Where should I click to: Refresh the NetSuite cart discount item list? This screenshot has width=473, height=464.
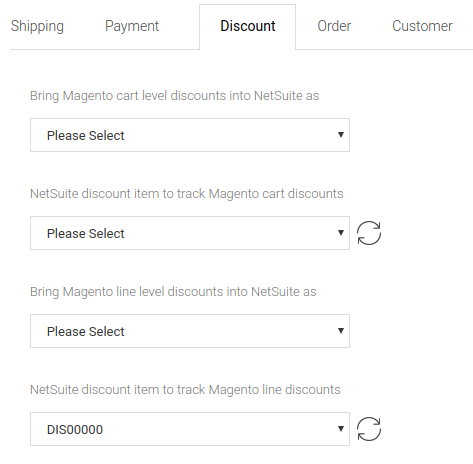click(369, 233)
